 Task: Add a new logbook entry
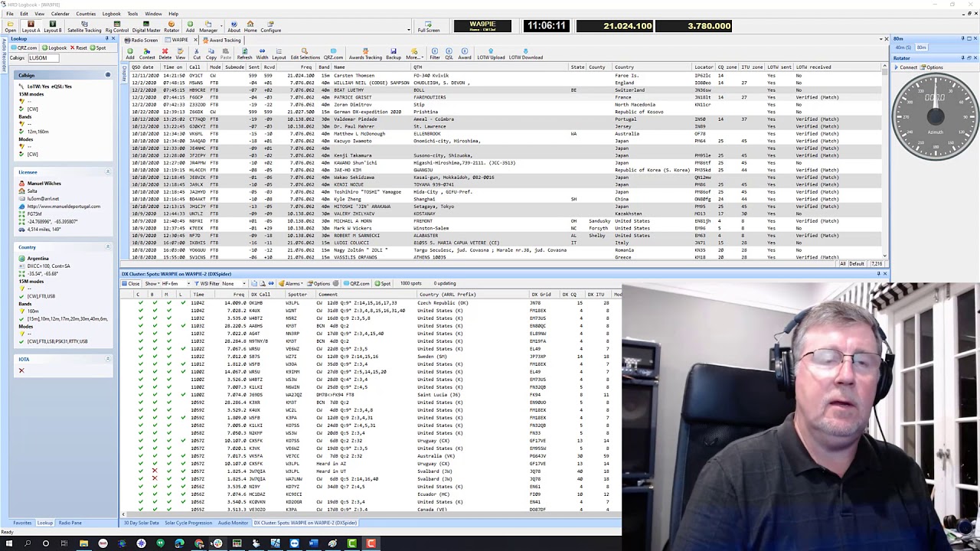click(x=130, y=54)
